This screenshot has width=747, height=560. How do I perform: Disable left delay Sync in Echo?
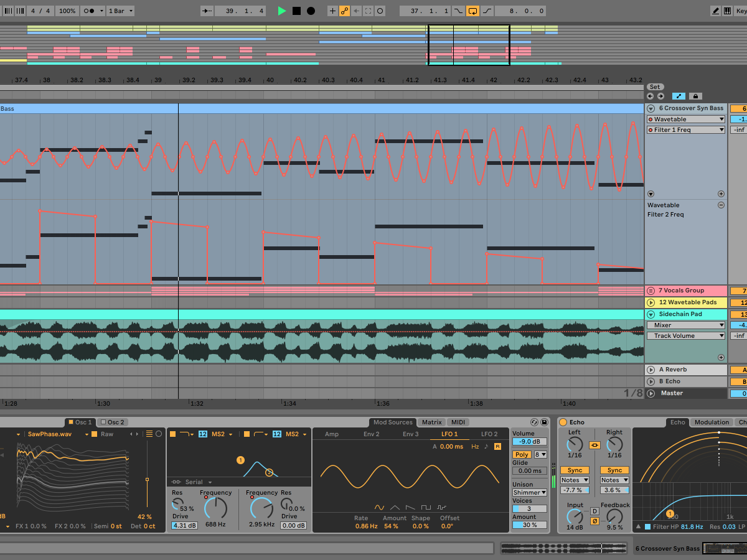tap(574, 470)
